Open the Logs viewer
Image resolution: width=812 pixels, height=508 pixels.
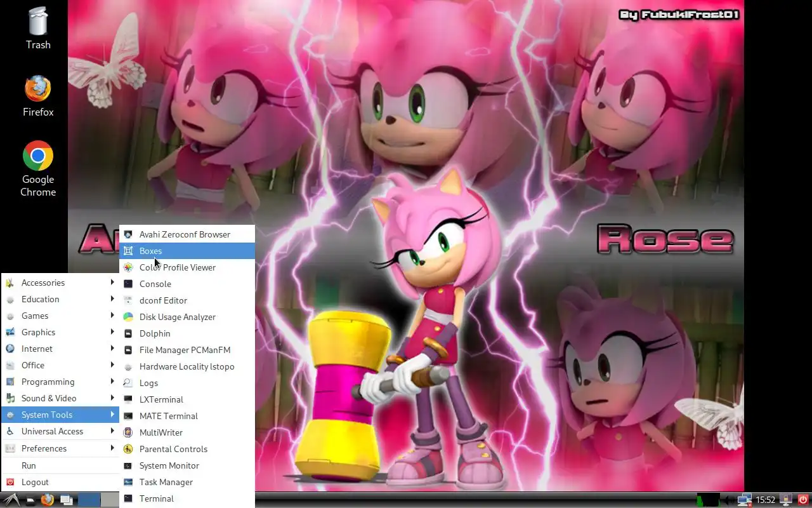point(187,383)
